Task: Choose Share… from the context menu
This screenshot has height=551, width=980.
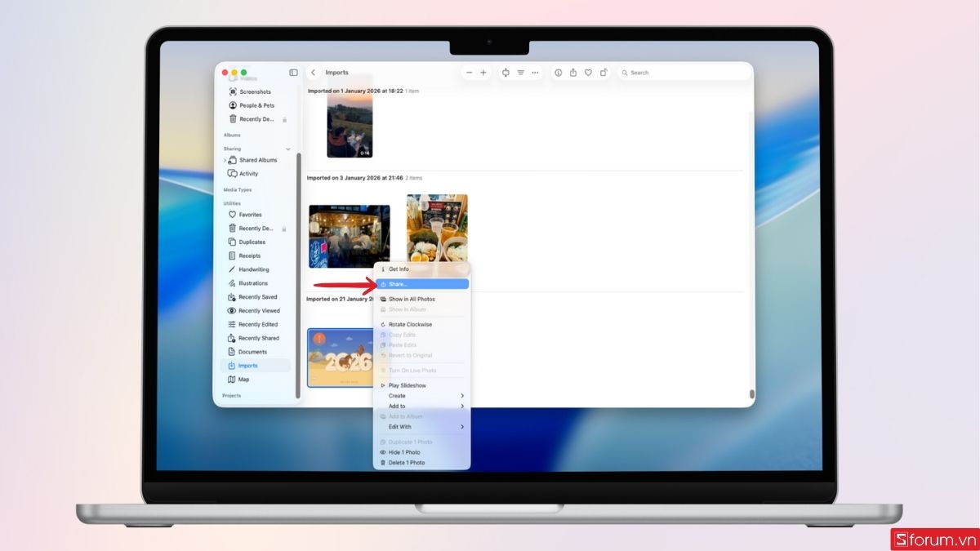Action: pos(421,284)
